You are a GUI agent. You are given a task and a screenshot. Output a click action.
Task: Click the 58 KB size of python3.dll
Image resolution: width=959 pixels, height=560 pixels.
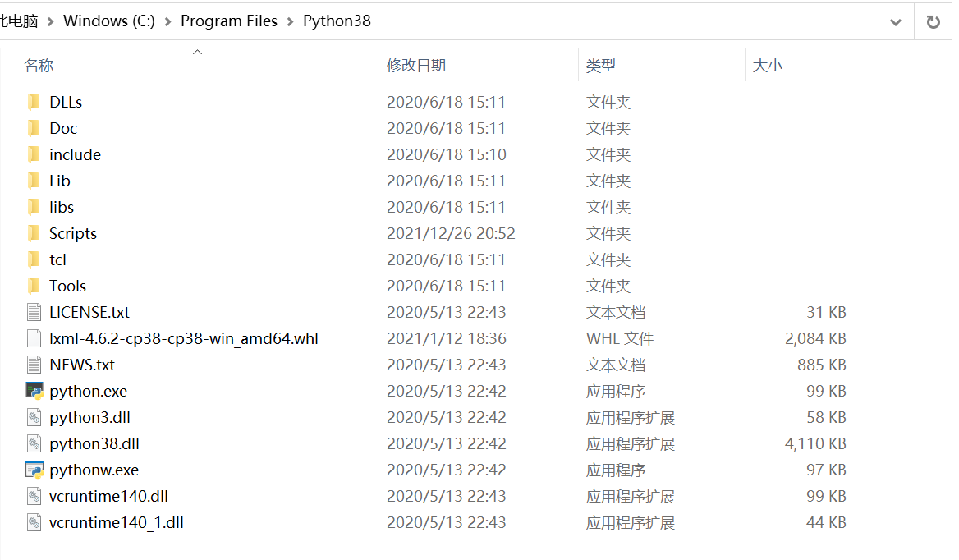click(x=826, y=418)
